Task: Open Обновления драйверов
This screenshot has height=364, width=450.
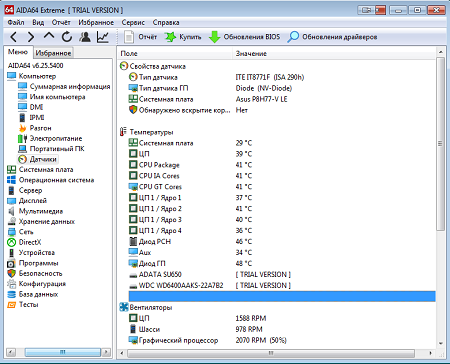Action: click(x=332, y=37)
